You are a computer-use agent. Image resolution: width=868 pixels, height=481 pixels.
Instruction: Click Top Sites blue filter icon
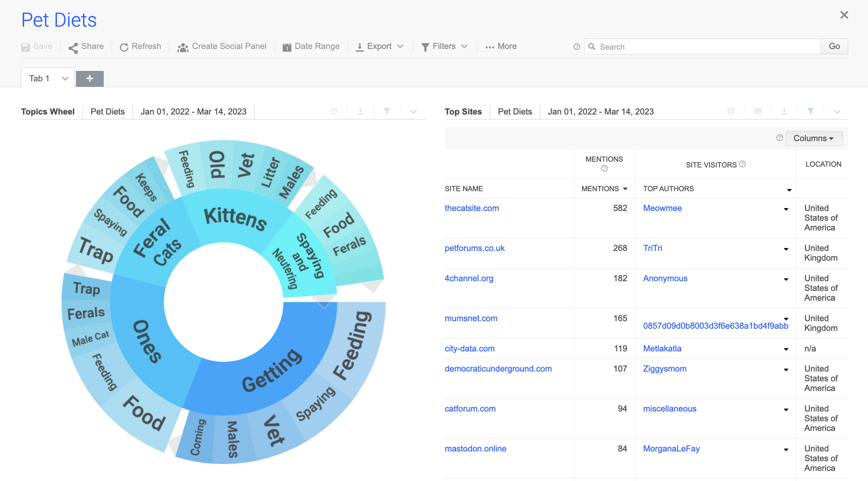click(810, 112)
